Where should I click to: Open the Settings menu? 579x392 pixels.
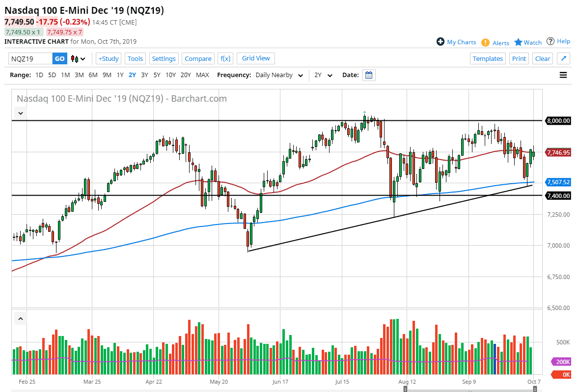[x=164, y=58]
